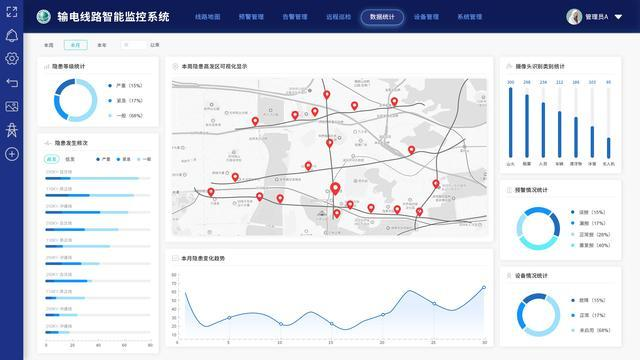Screen dimensions: 640x360
Task: Click the icon beside 本月隐患变化趋势 title
Action: pos(175,258)
